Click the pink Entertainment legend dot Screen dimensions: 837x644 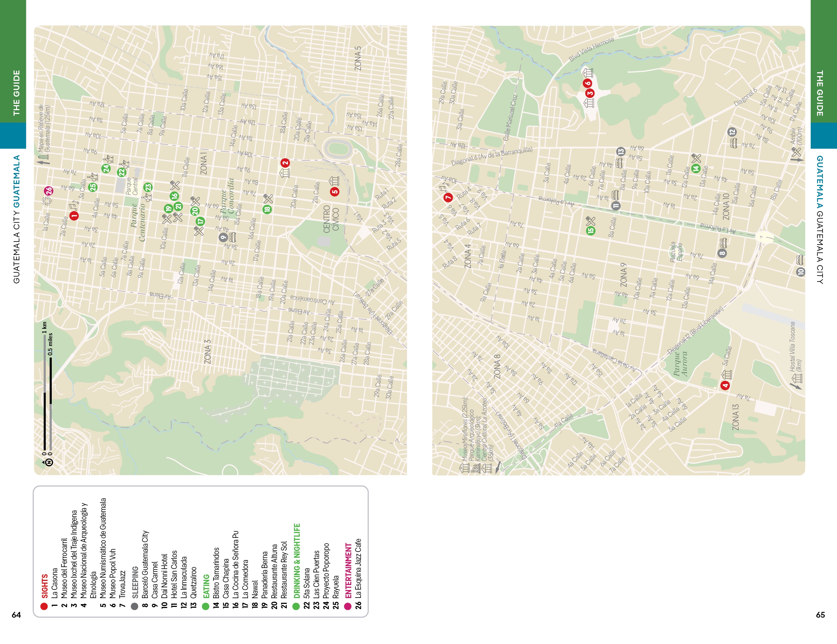[348, 606]
